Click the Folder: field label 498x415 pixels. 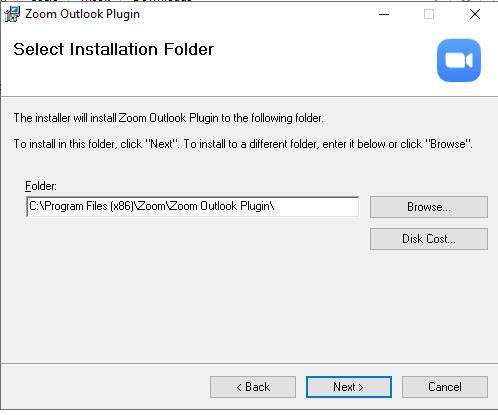(x=41, y=186)
